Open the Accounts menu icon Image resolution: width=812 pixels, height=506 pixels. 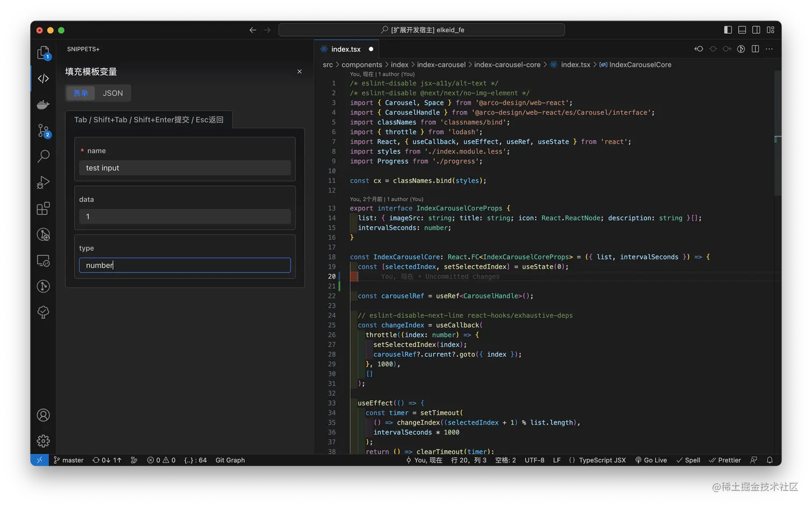point(44,415)
